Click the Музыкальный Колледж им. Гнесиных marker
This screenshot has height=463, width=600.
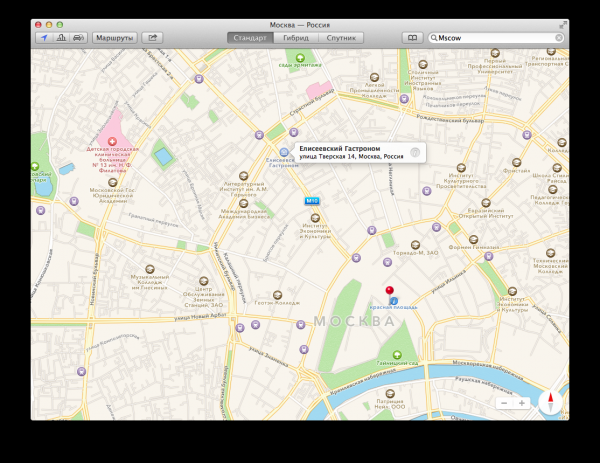[150, 269]
